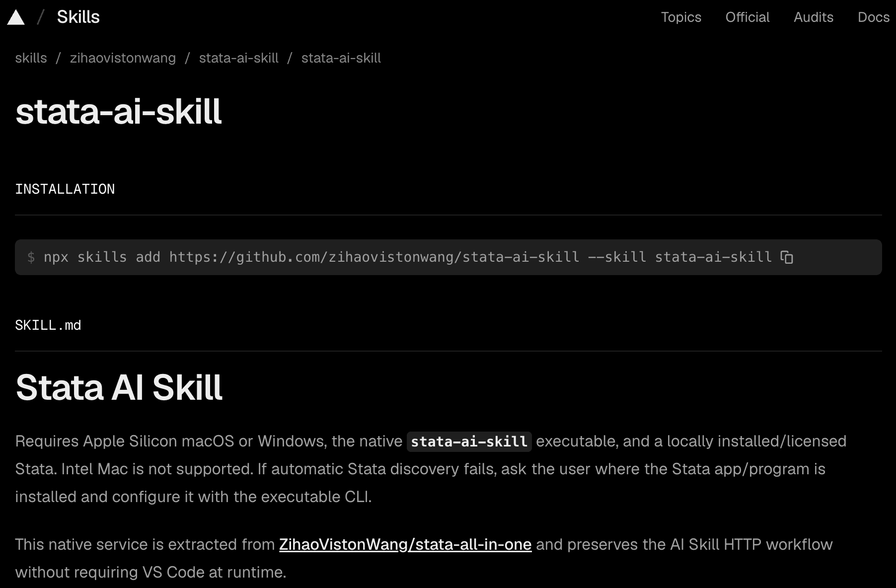This screenshot has width=896, height=588.
Task: Go to the Official page
Action: 747,17
